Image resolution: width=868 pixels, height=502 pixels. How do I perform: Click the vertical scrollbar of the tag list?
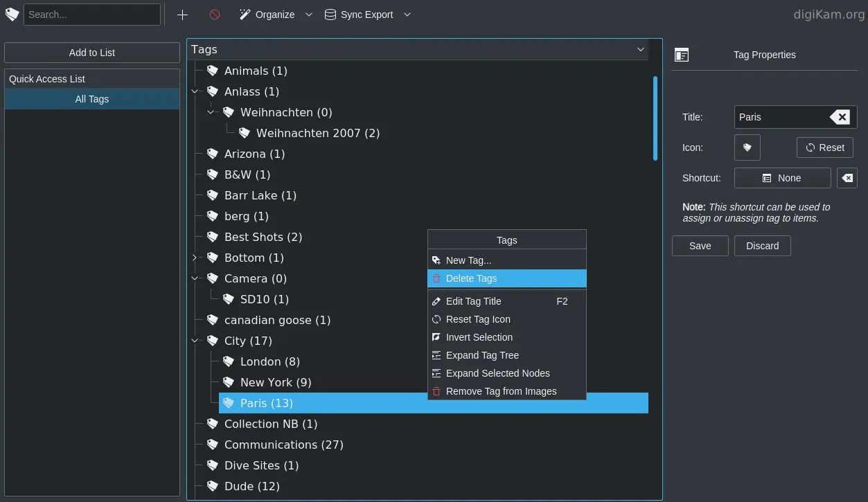[655, 118]
